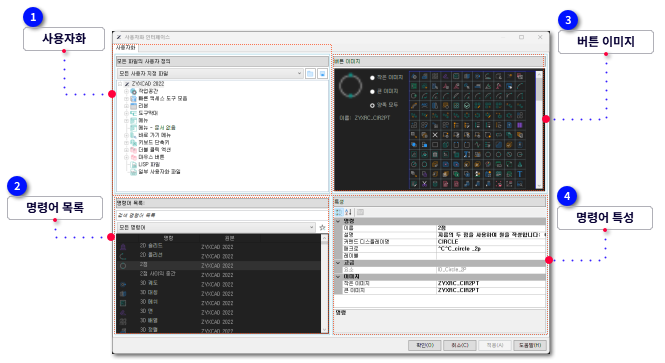The image size is (665, 363).
Task: Click the 취소(C) button
Action: pyautogui.click(x=459, y=345)
